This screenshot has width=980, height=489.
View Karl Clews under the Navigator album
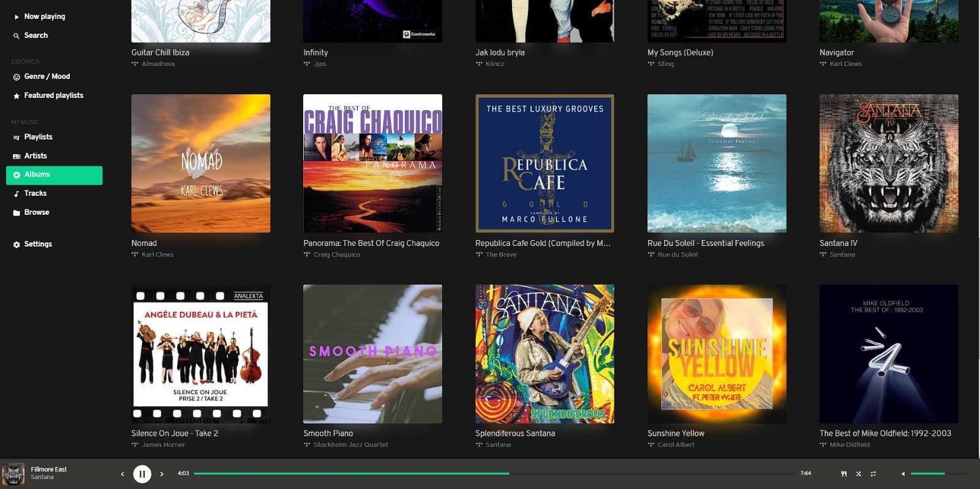point(846,64)
